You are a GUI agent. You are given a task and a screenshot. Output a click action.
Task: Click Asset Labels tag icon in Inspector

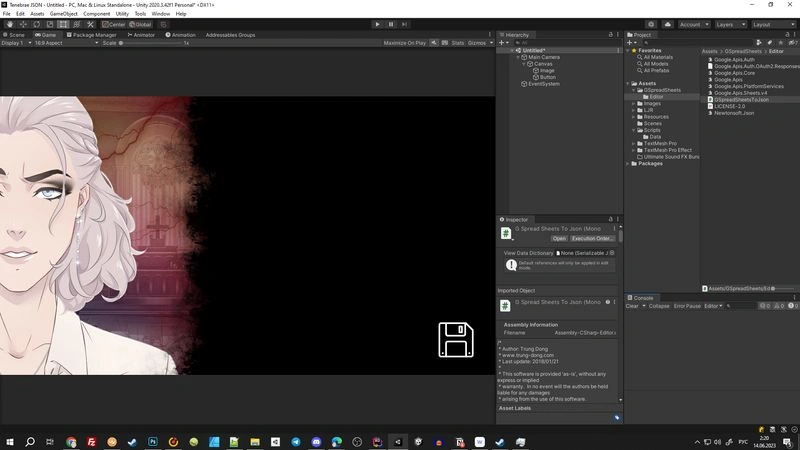point(617,417)
